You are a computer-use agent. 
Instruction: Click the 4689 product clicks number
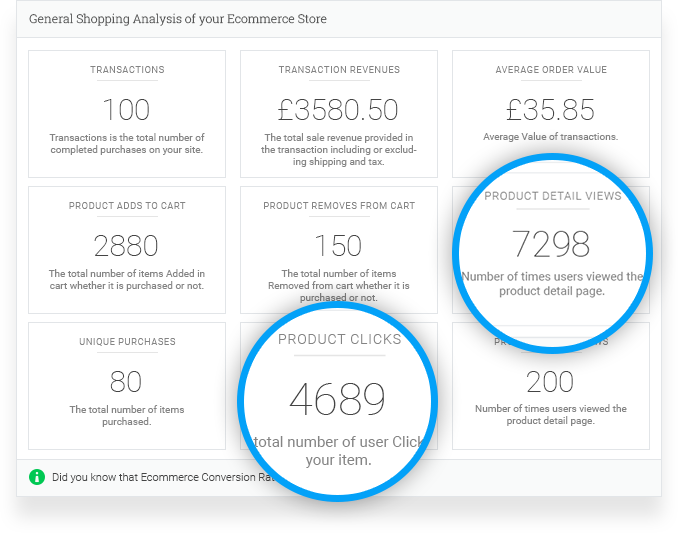[337, 399]
